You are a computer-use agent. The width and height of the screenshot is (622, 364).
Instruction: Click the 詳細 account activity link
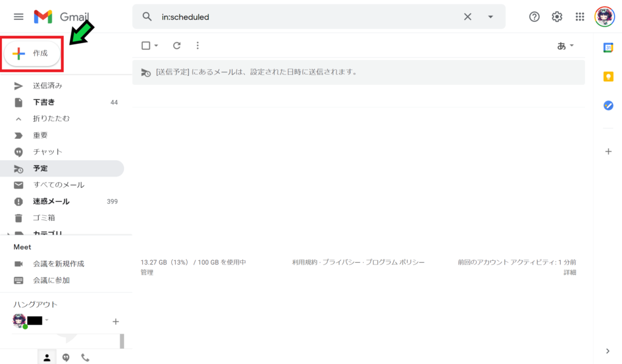point(569,272)
